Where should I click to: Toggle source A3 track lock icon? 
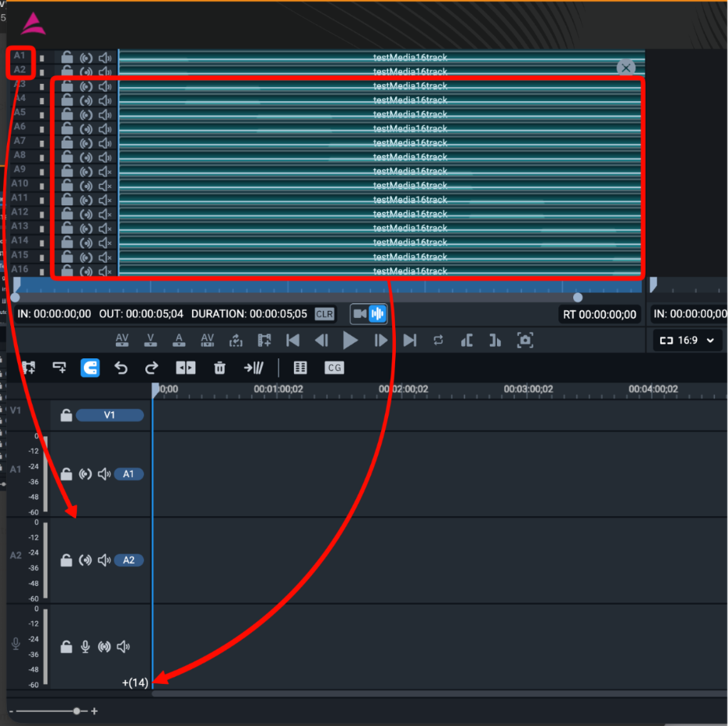click(68, 86)
